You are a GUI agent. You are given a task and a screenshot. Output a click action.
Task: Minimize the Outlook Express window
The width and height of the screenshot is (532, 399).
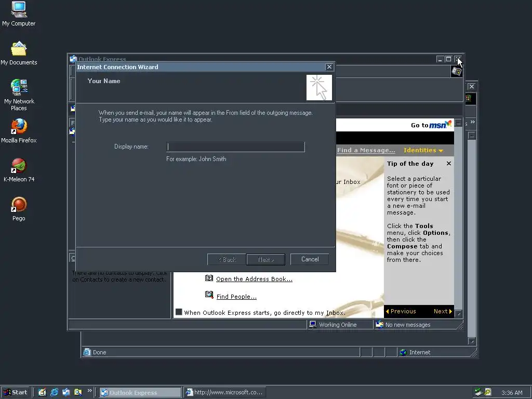[440, 59]
